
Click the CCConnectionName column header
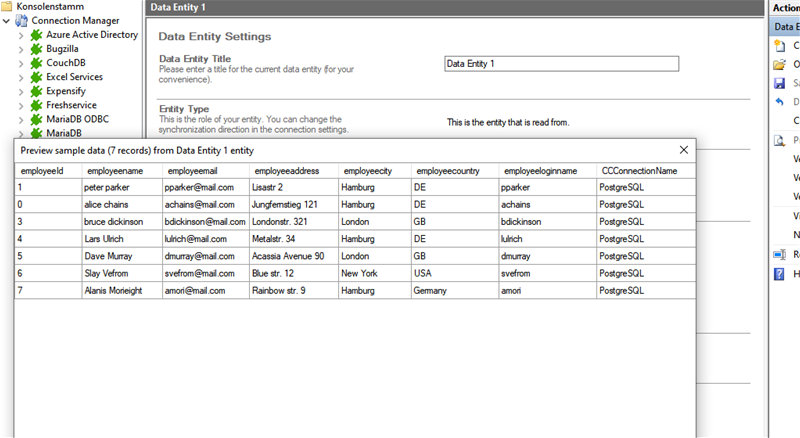click(639, 171)
